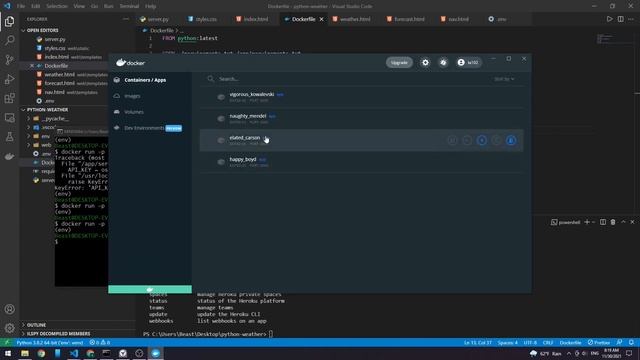Viewport: 640px width, 360px height.
Task: Open VS Code Search activity icon
Action: 9,40
